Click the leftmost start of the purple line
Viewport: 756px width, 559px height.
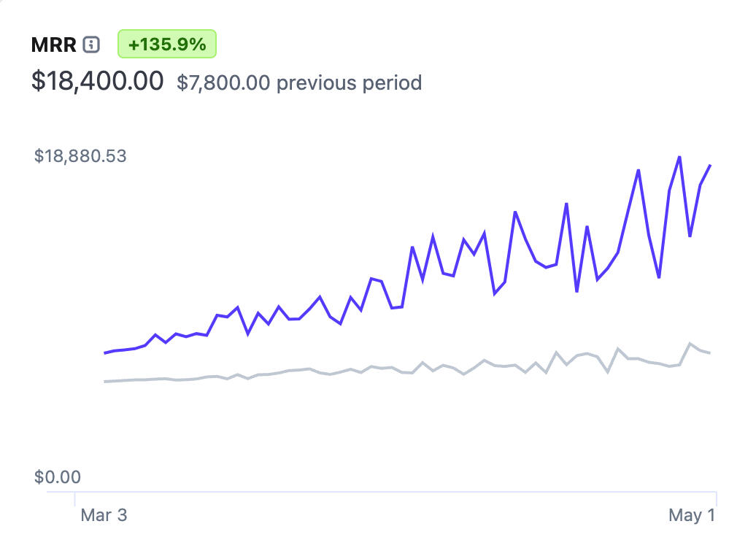[x=105, y=353]
